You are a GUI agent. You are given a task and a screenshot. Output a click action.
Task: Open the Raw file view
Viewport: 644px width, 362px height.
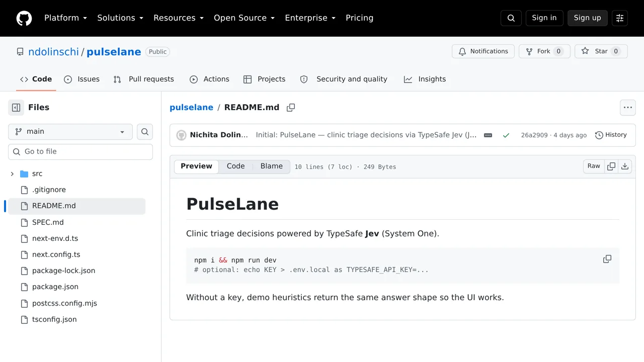pos(594,166)
